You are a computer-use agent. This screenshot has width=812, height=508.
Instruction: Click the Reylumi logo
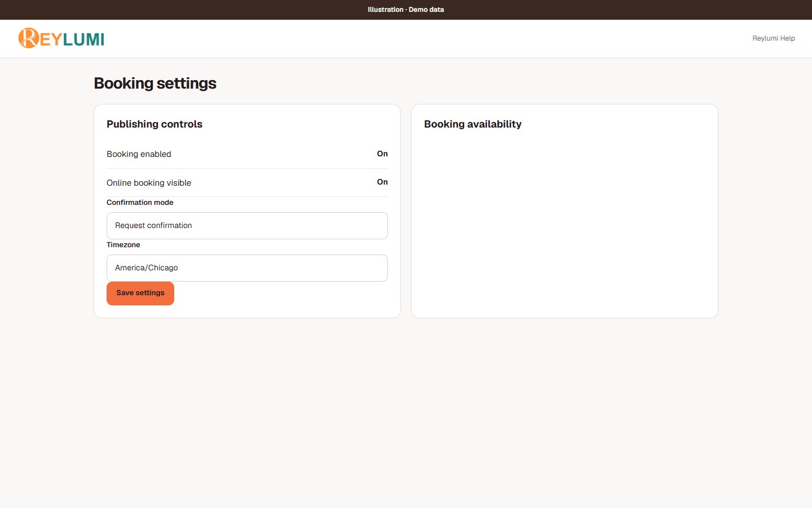point(61,38)
